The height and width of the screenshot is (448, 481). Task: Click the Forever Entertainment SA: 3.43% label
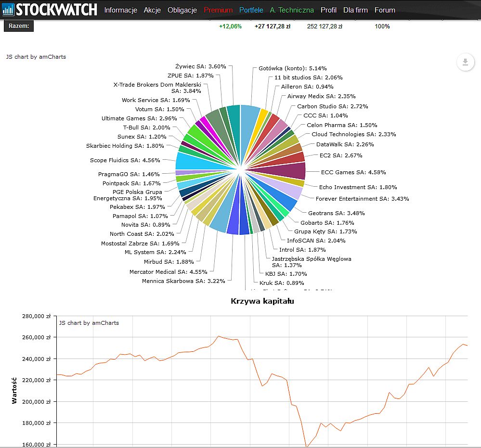(362, 199)
